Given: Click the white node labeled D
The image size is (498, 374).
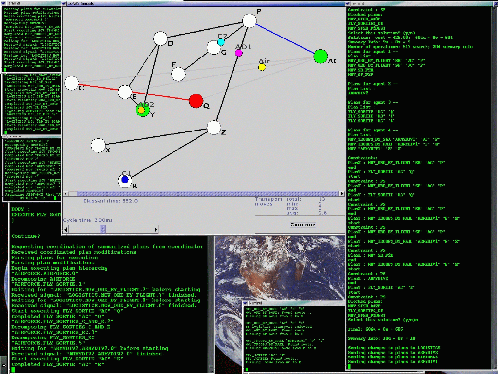Looking at the screenshot, I should 160,39.
